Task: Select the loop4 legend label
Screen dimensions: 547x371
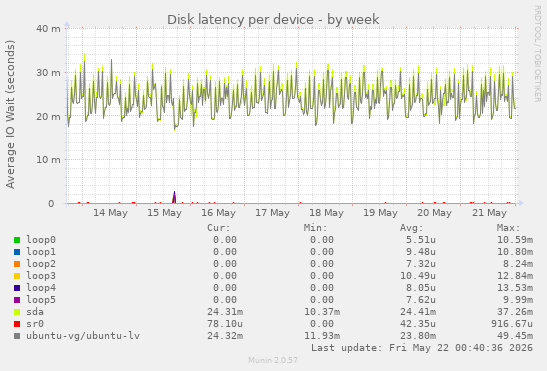Action: point(41,288)
